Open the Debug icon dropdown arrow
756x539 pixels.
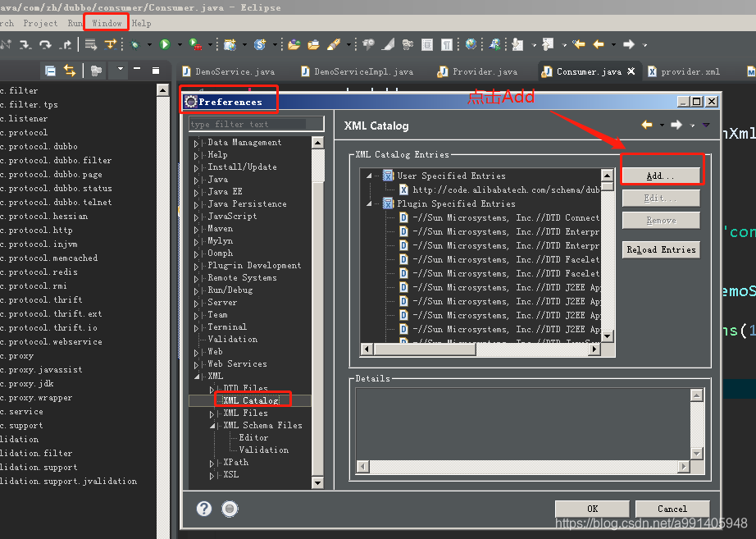coord(149,44)
